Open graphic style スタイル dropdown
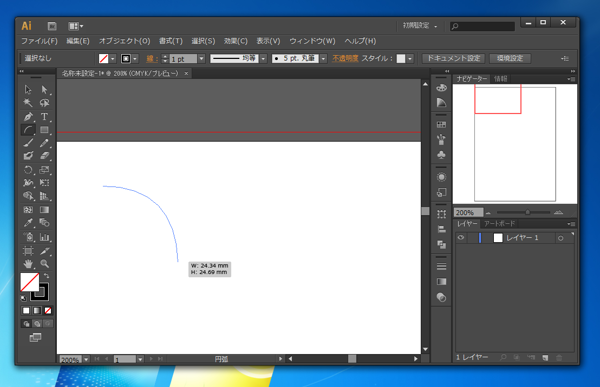 coord(410,59)
